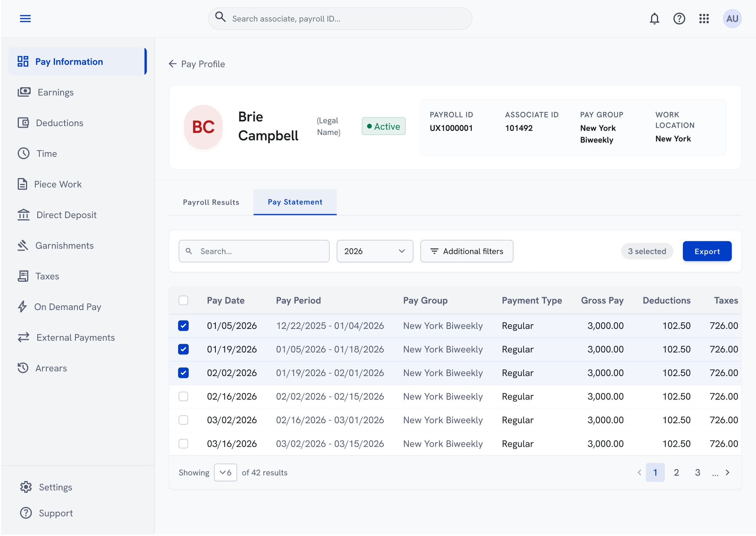Uncheck the 02/02/2026 pay date row
The width and height of the screenshot is (756, 536).
click(183, 373)
